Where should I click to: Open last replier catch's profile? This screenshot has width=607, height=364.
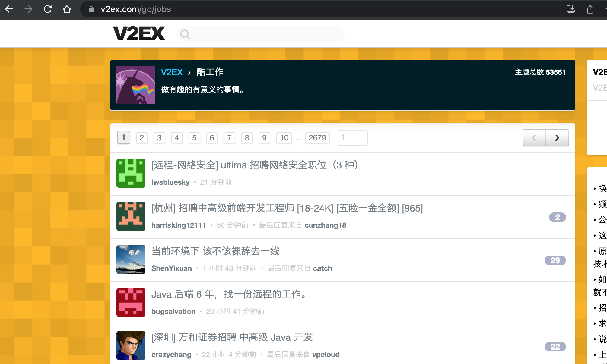[x=323, y=268]
